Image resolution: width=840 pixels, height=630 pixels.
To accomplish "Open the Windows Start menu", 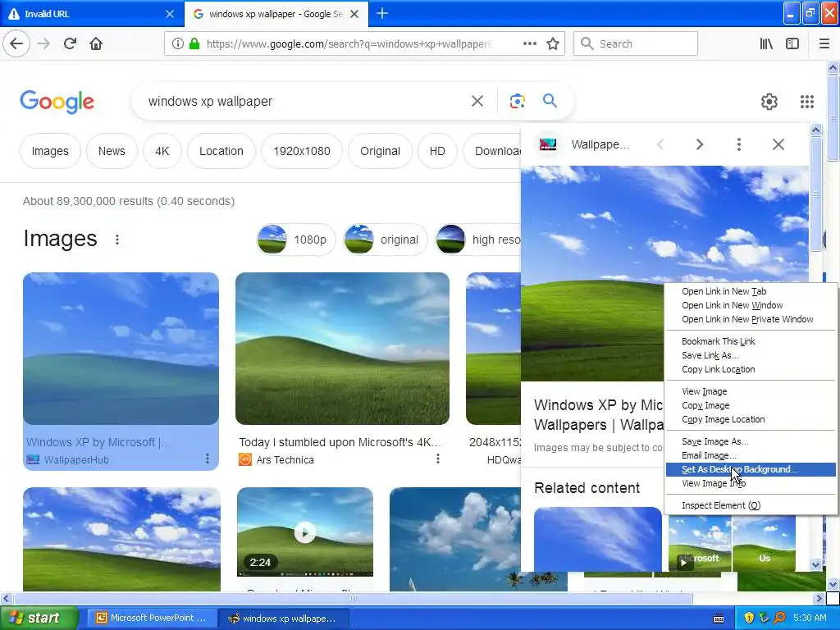I will click(39, 618).
